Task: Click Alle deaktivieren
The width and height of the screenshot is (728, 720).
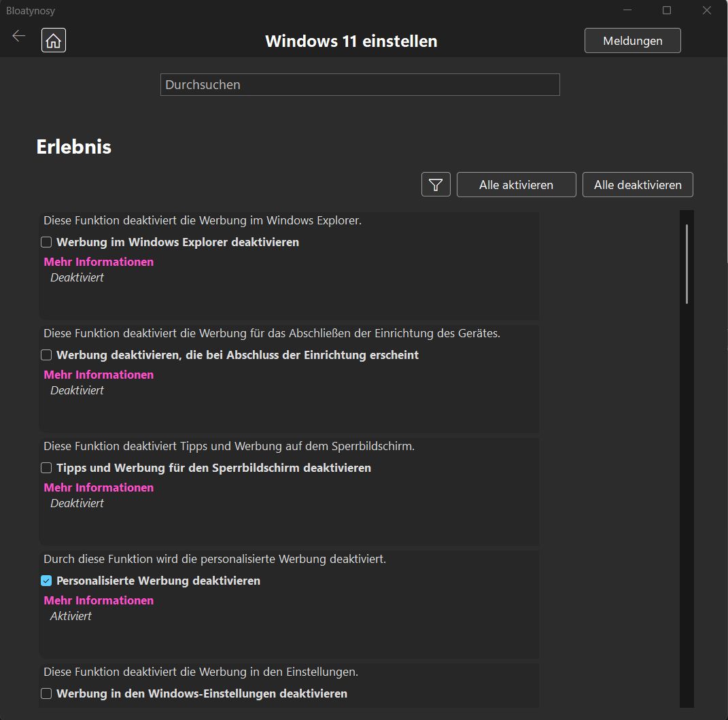Action: pyautogui.click(x=638, y=184)
